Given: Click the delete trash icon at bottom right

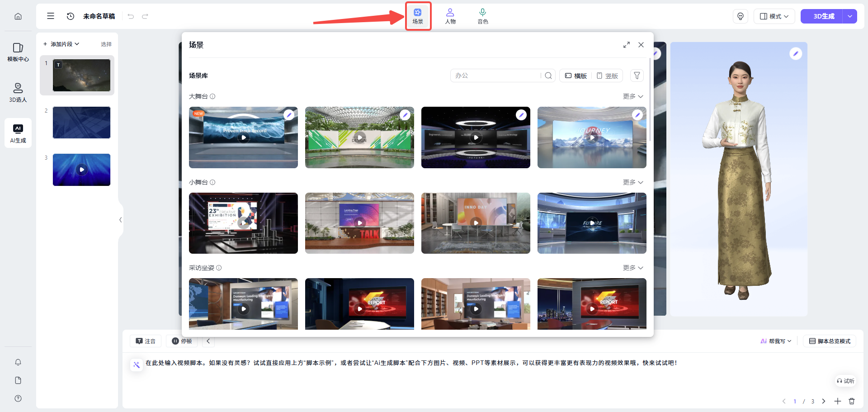Looking at the screenshot, I should (852, 401).
